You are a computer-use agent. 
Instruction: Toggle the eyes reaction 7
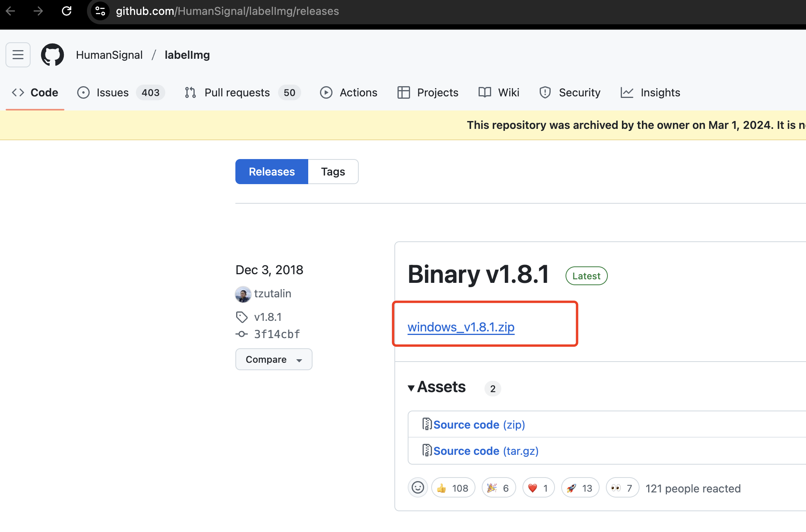[622, 488]
